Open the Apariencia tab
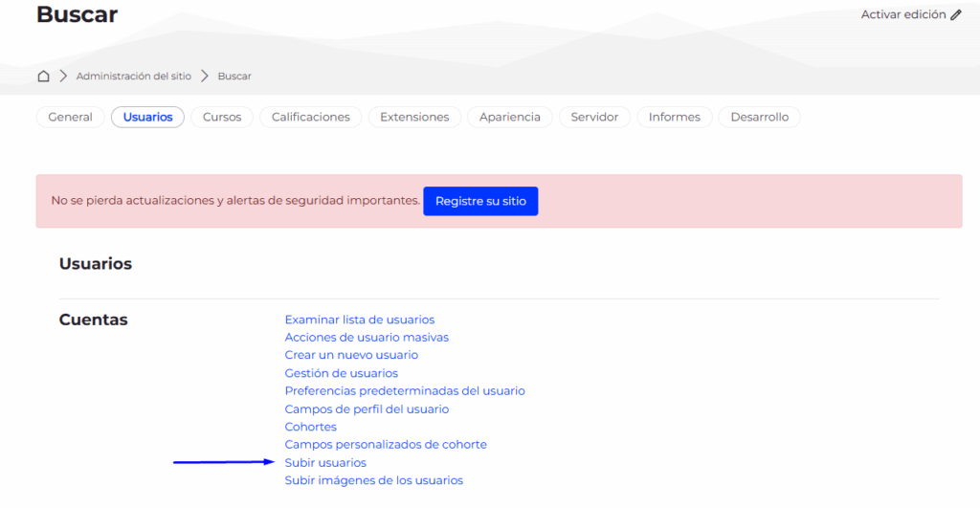Screen dimensions: 980x508 coord(509,117)
